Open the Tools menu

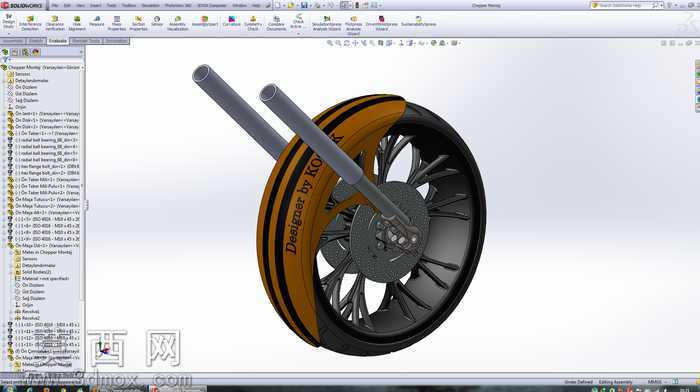pos(111,5)
